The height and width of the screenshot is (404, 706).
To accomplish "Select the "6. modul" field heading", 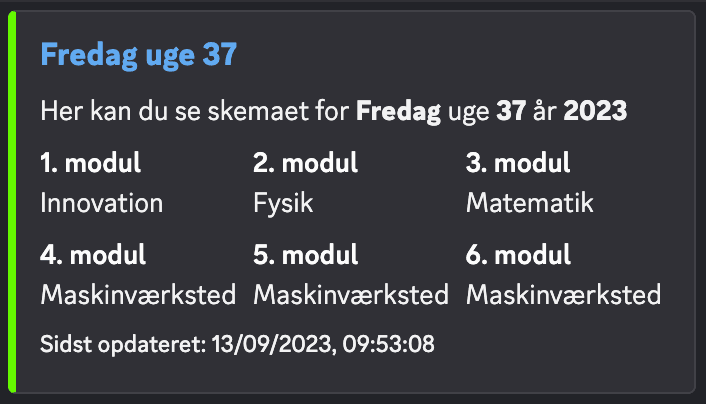I will pyautogui.click(x=519, y=255).
